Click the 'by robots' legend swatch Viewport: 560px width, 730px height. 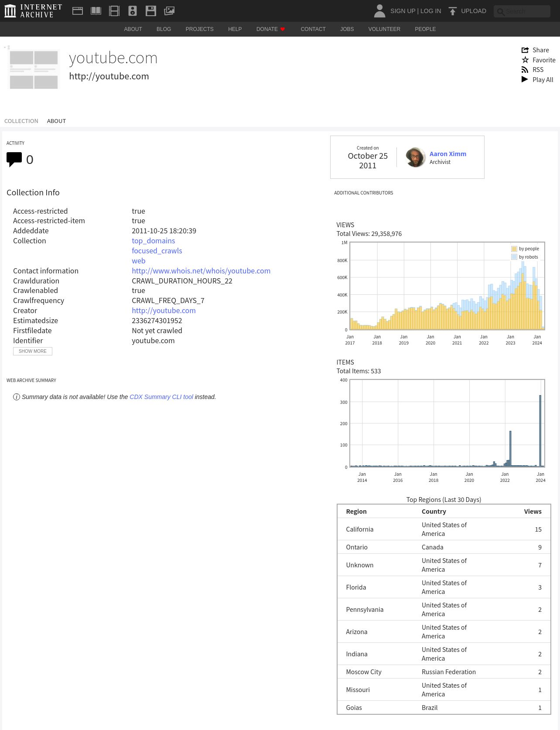tap(514, 257)
